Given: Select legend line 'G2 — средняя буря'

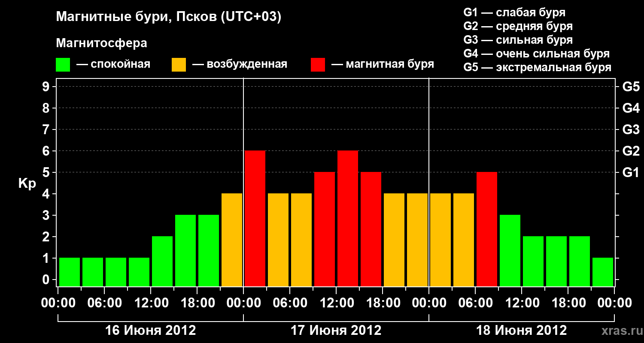Looking at the screenshot, I should tap(518, 26).
